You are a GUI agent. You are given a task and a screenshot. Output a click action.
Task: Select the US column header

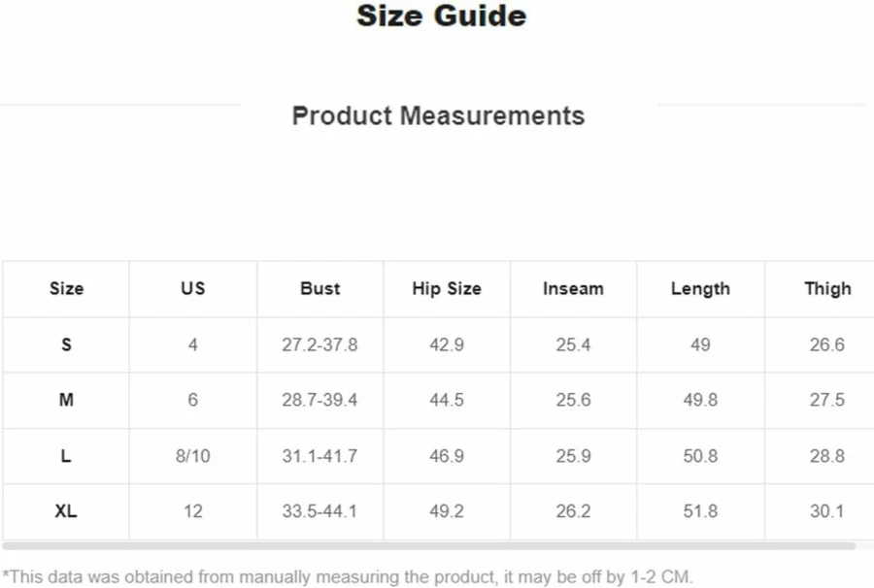point(193,288)
